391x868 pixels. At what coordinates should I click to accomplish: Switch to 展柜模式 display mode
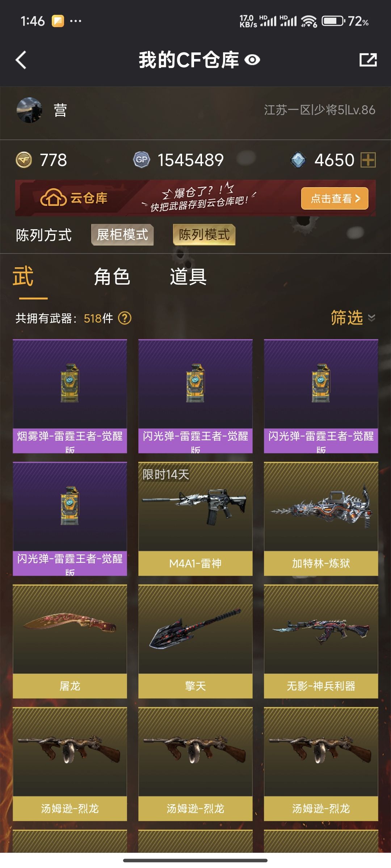(122, 235)
